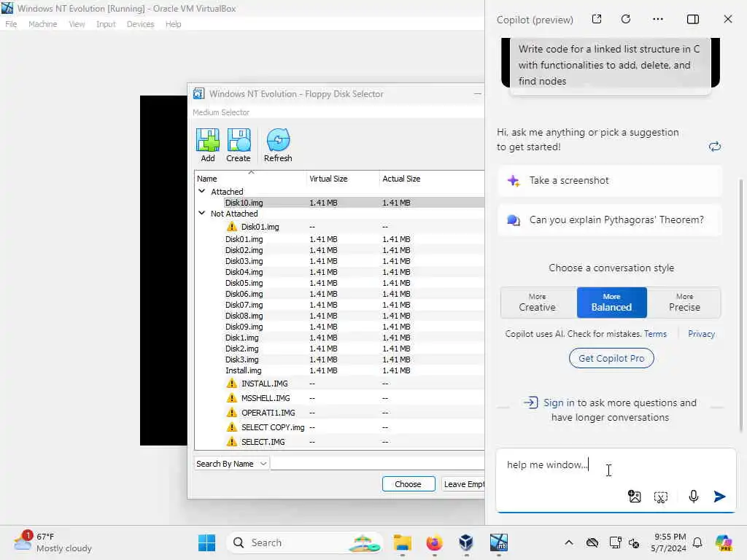This screenshot has width=747, height=560.
Task: Open the weather widget showing 67°F
Action: coord(53,542)
